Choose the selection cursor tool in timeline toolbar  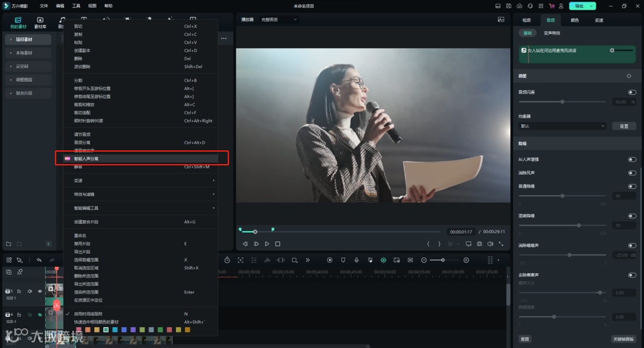[x=19, y=260]
